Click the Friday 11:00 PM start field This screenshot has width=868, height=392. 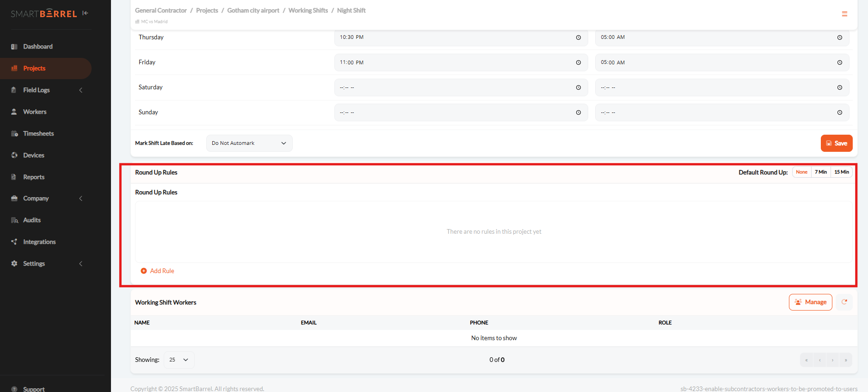(x=461, y=62)
